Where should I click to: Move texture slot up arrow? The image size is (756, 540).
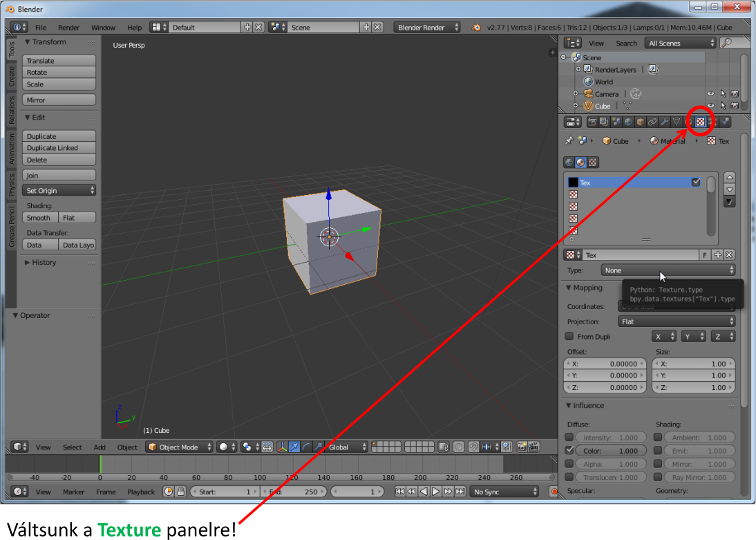[x=730, y=178]
